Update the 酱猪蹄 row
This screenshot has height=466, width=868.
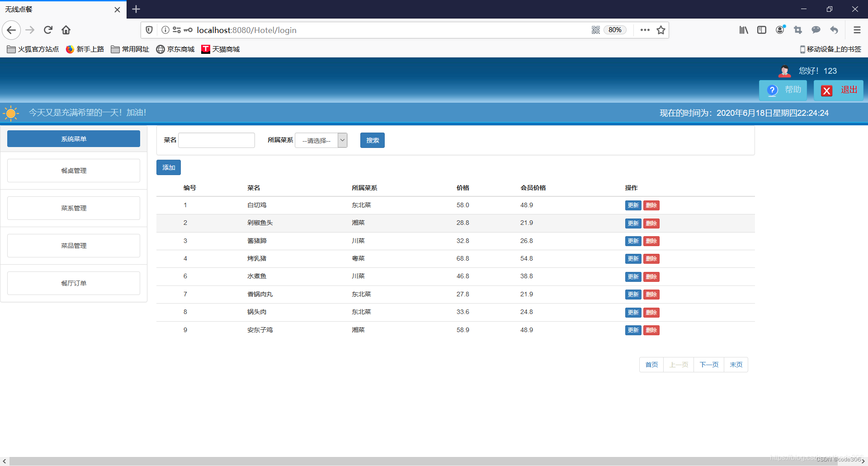[x=633, y=241]
